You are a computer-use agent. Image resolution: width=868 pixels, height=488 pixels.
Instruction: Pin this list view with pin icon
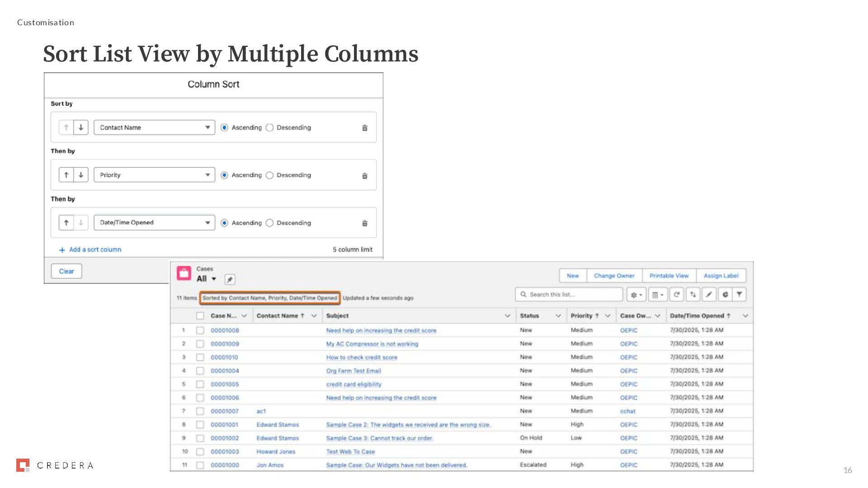(230, 279)
